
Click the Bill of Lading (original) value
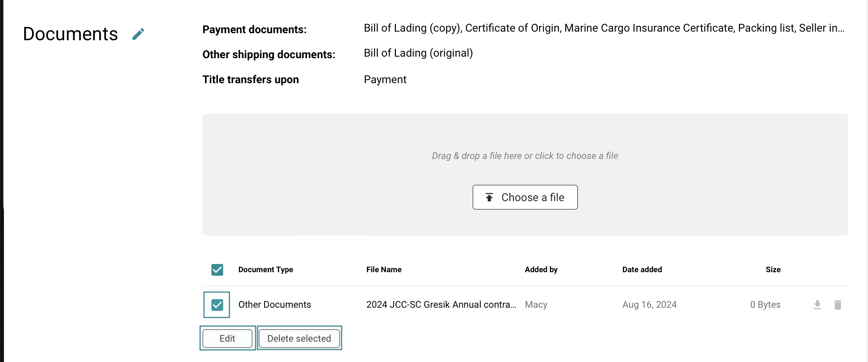click(x=418, y=53)
